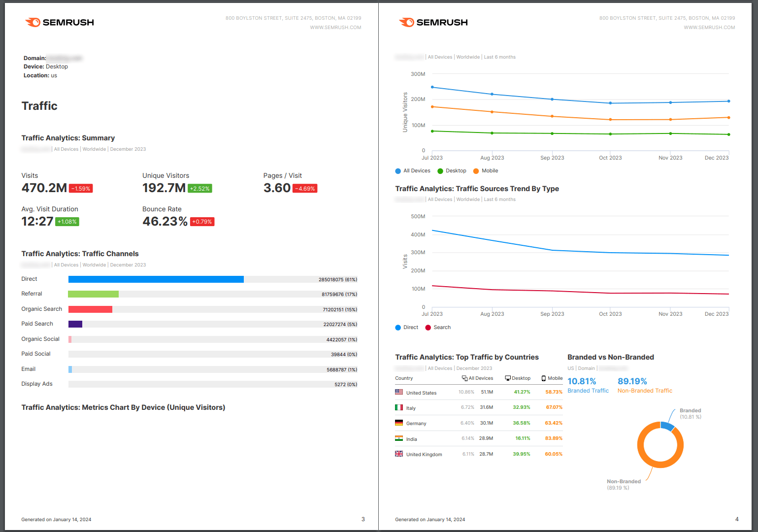Select the Desktop monitor icon in the table header
The image size is (758, 532).
coord(507,378)
